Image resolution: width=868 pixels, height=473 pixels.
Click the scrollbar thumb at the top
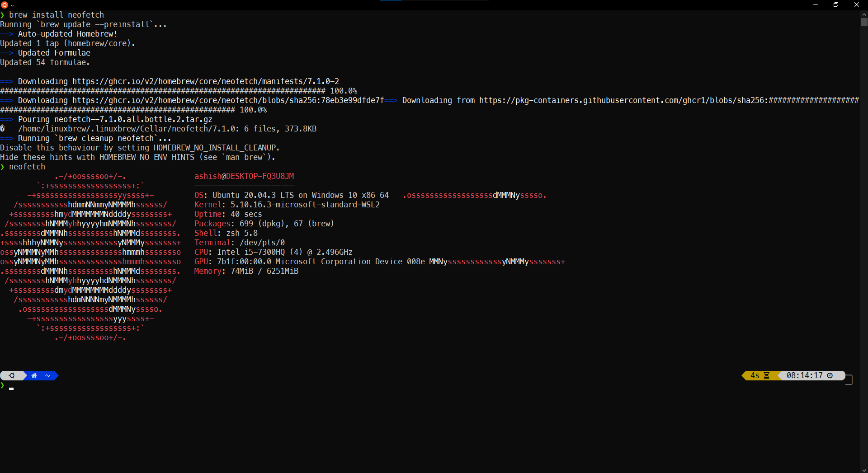tap(864, 22)
